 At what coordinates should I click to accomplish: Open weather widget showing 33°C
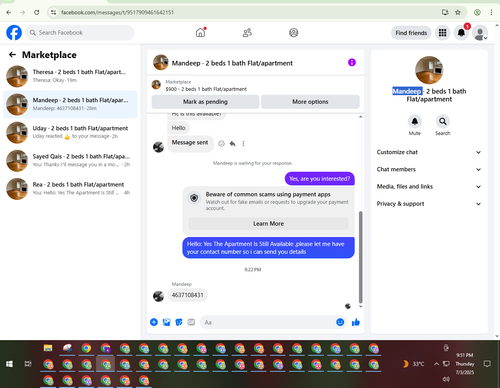click(413, 364)
